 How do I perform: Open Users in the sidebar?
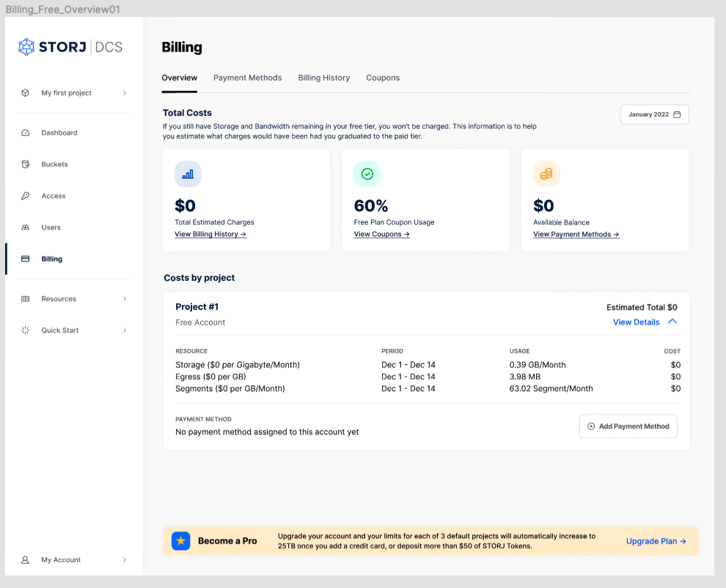(51, 227)
